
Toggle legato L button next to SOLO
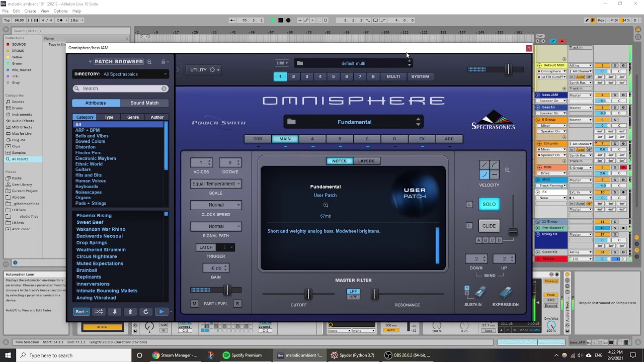[x=469, y=205]
